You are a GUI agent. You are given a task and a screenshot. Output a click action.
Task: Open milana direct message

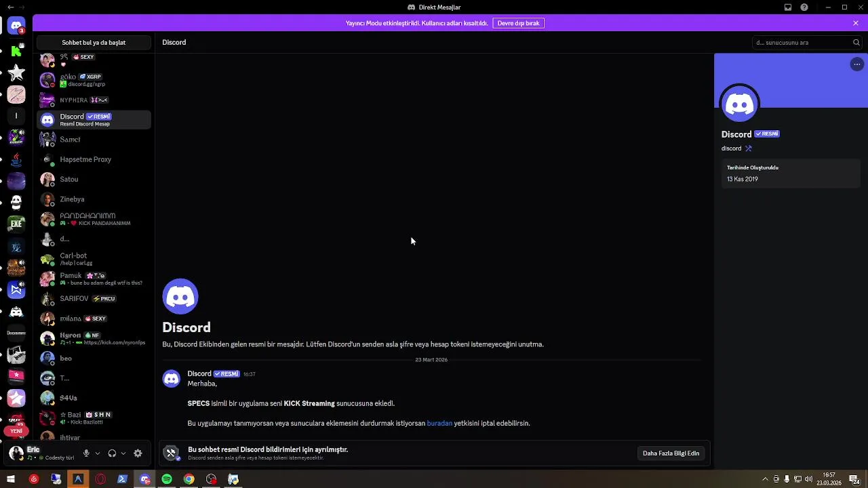pyautogui.click(x=94, y=319)
